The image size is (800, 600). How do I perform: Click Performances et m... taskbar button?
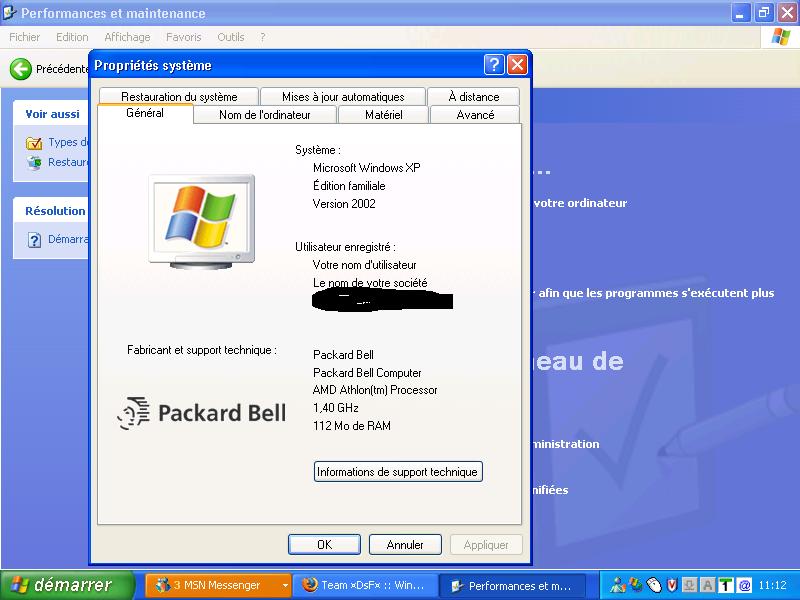click(x=513, y=585)
